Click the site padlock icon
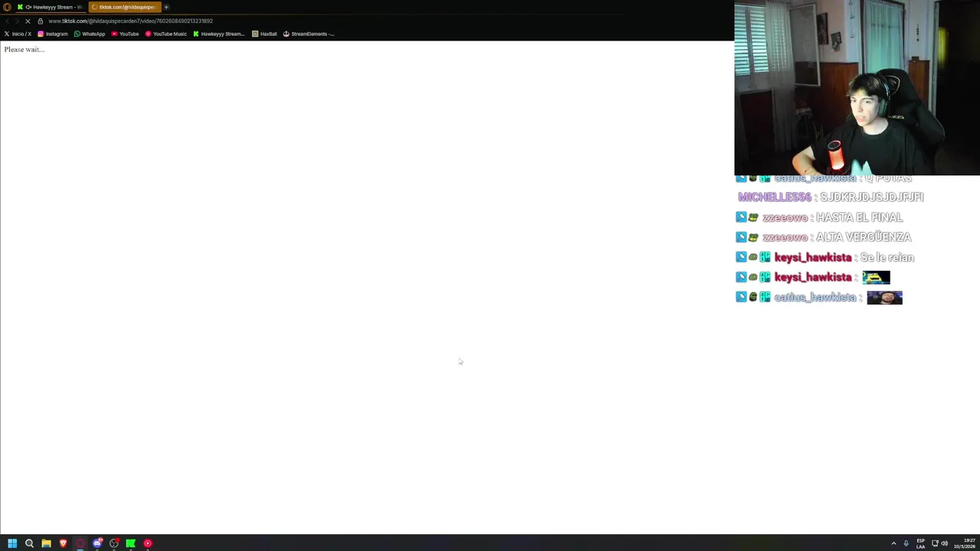The height and width of the screenshot is (551, 980). click(40, 21)
